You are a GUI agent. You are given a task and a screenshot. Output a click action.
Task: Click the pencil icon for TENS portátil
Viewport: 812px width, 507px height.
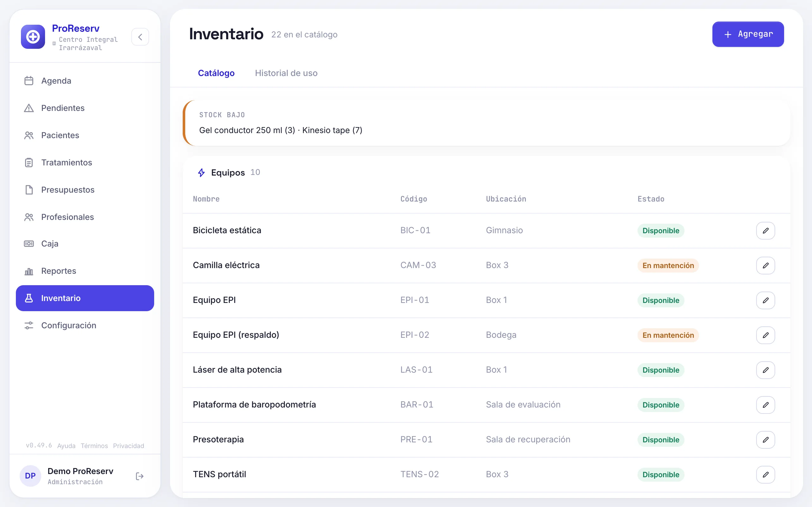pyautogui.click(x=765, y=475)
